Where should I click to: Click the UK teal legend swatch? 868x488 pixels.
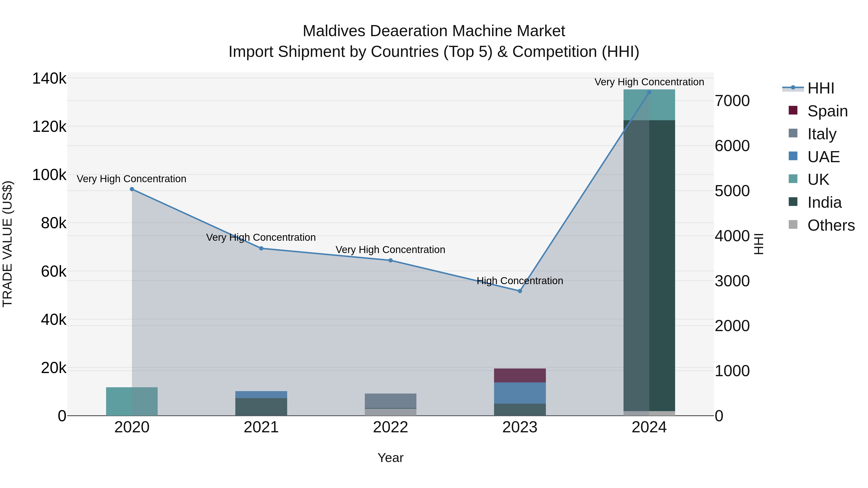tap(793, 179)
